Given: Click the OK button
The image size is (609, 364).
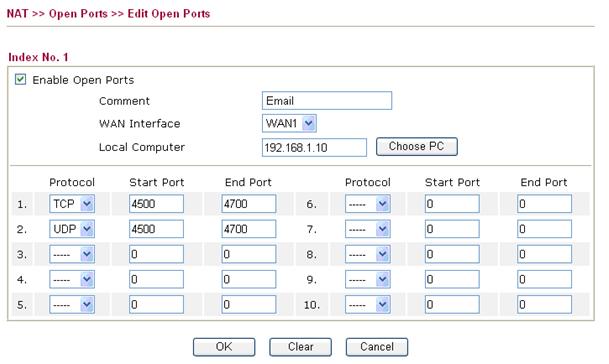Looking at the screenshot, I should [x=224, y=347].
